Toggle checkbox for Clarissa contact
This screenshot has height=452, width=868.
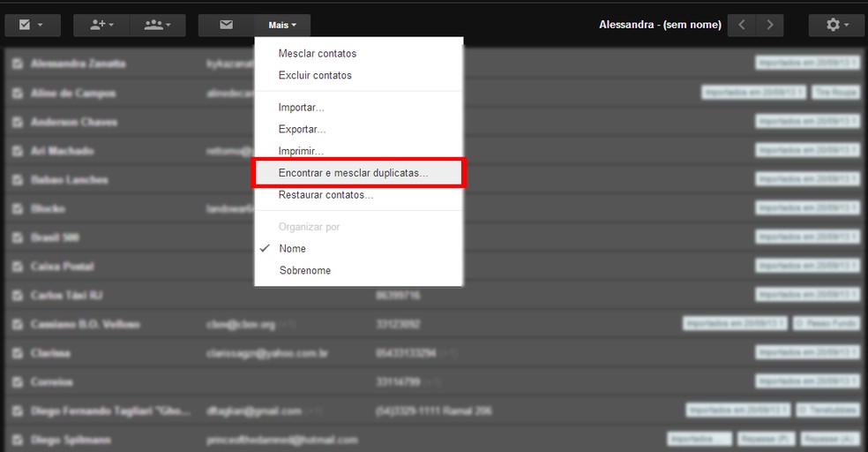tap(18, 353)
